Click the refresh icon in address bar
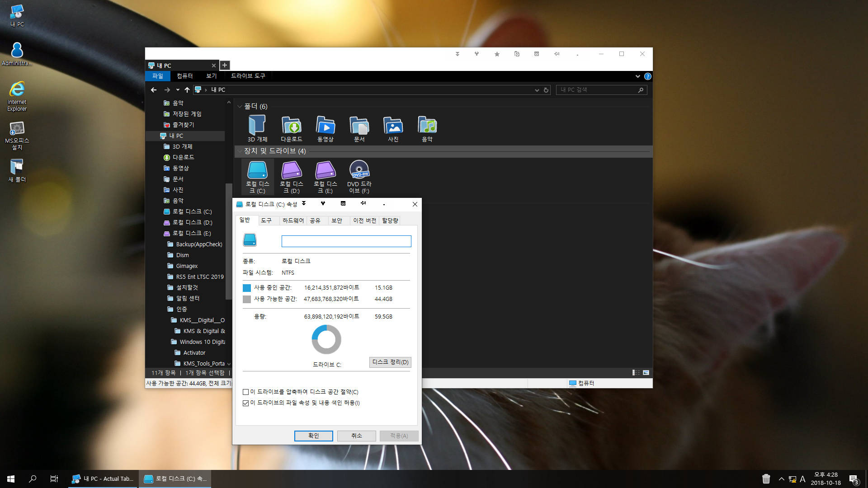 click(546, 90)
